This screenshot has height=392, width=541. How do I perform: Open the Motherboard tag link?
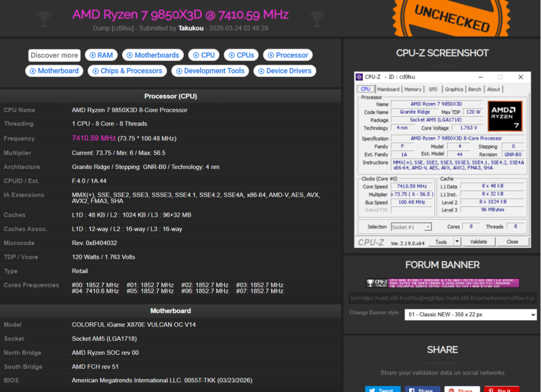coord(54,71)
